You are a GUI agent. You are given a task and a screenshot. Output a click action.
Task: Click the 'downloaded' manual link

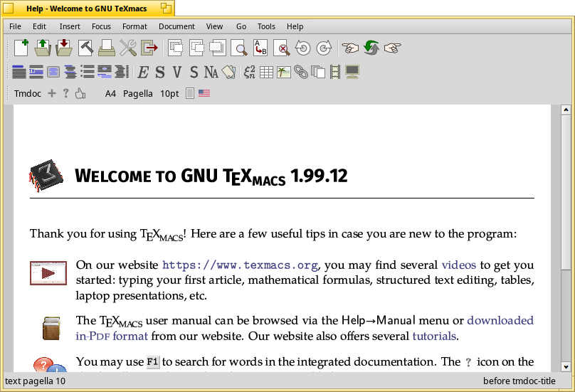500,320
